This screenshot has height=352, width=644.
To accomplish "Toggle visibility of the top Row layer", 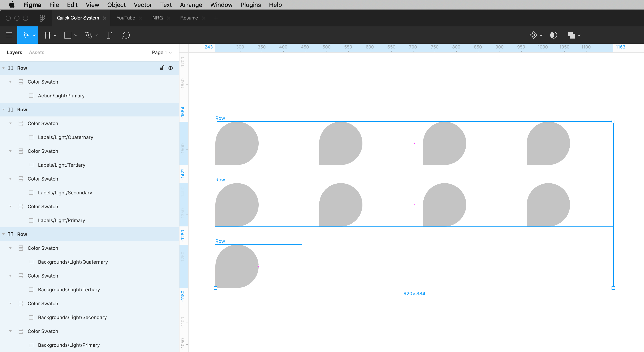I will 170,68.
